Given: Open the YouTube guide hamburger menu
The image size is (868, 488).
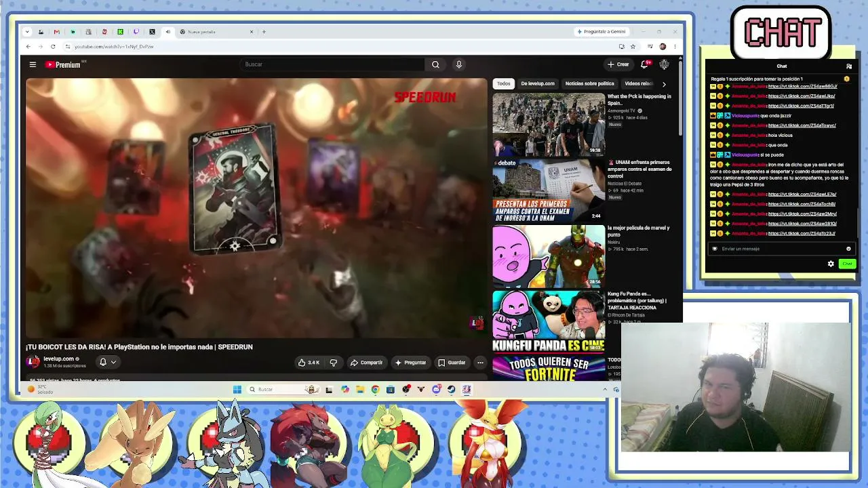Looking at the screenshot, I should click(x=33, y=64).
